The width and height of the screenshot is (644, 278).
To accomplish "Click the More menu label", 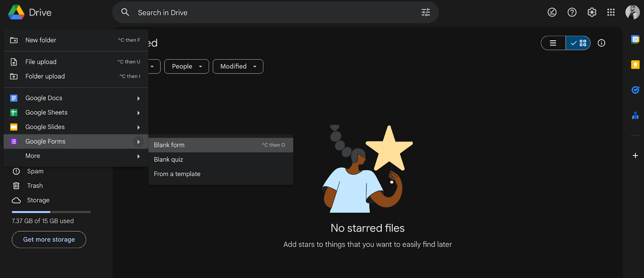I will click(x=33, y=156).
